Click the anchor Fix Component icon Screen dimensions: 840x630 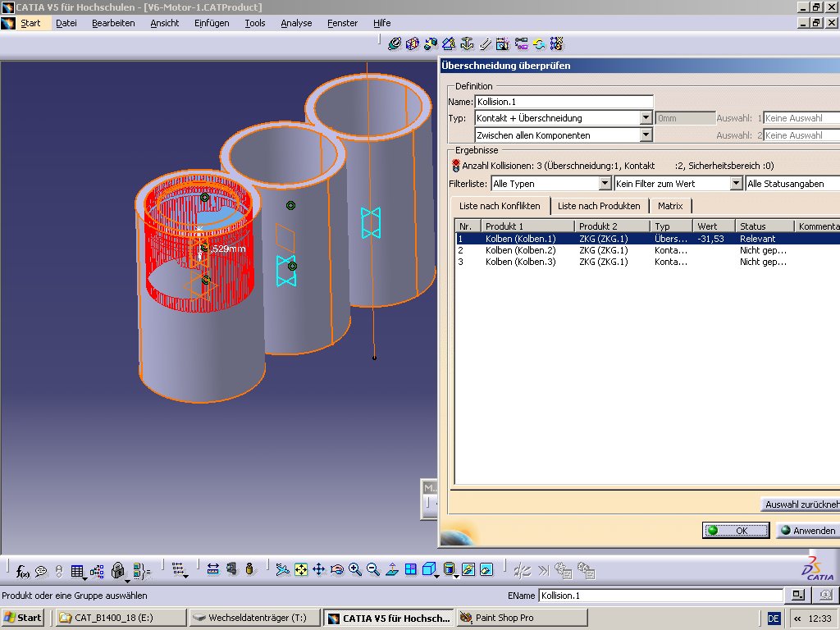[467, 44]
